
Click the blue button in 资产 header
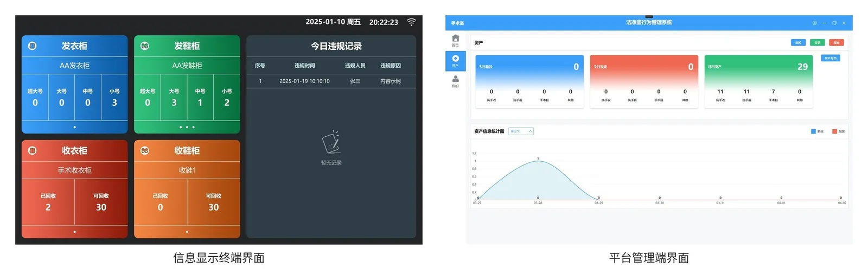point(798,42)
